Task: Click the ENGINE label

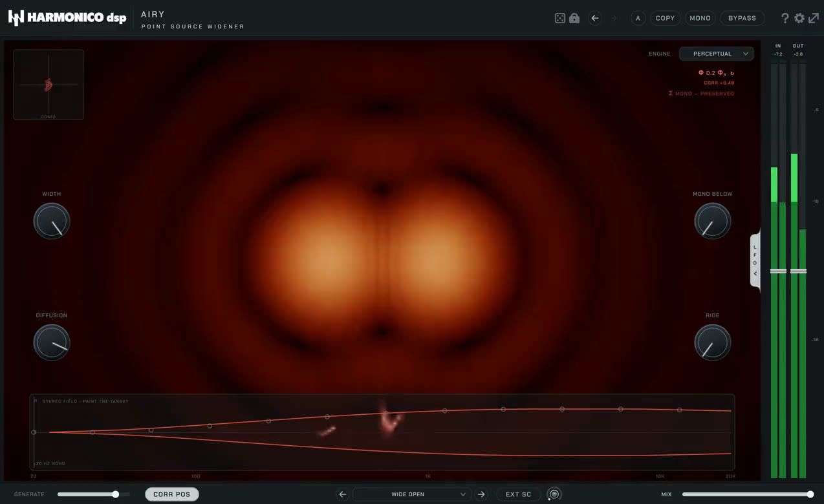Action: coord(660,54)
